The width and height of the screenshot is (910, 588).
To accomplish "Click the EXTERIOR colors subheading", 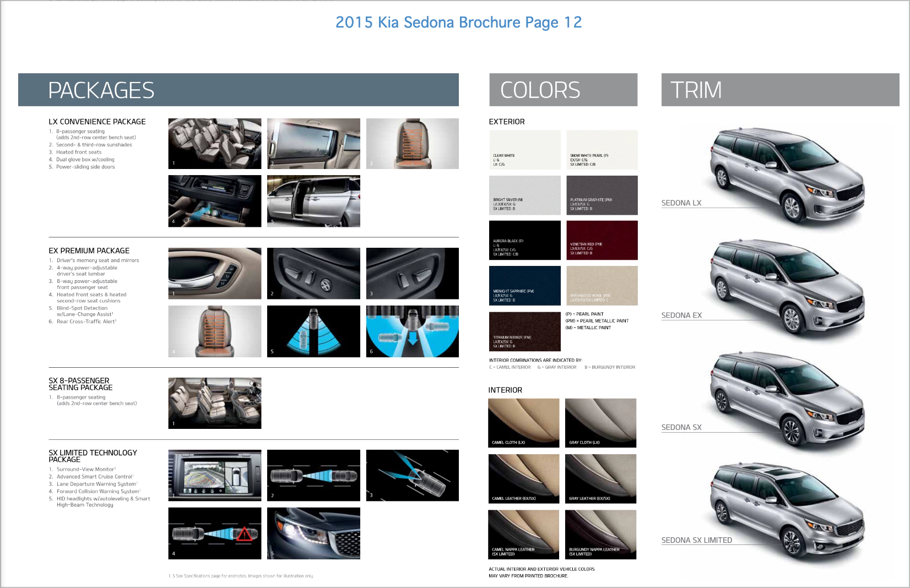I will [507, 122].
